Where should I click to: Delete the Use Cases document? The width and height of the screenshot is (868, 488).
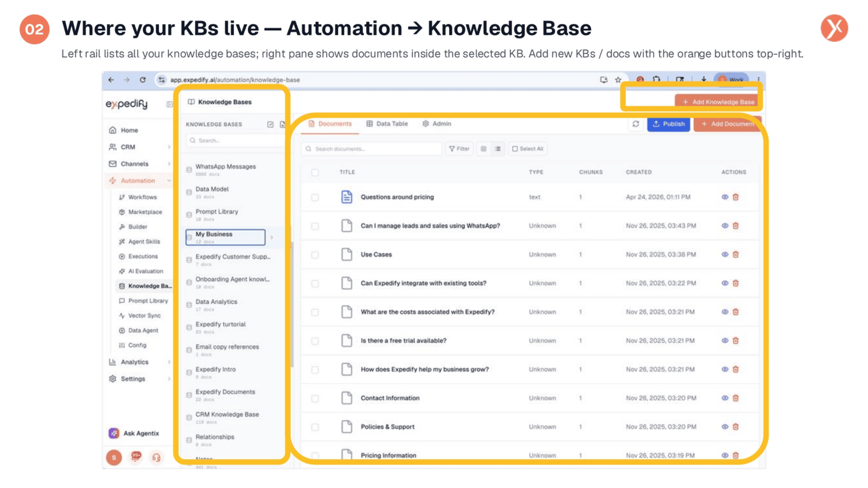(x=736, y=254)
